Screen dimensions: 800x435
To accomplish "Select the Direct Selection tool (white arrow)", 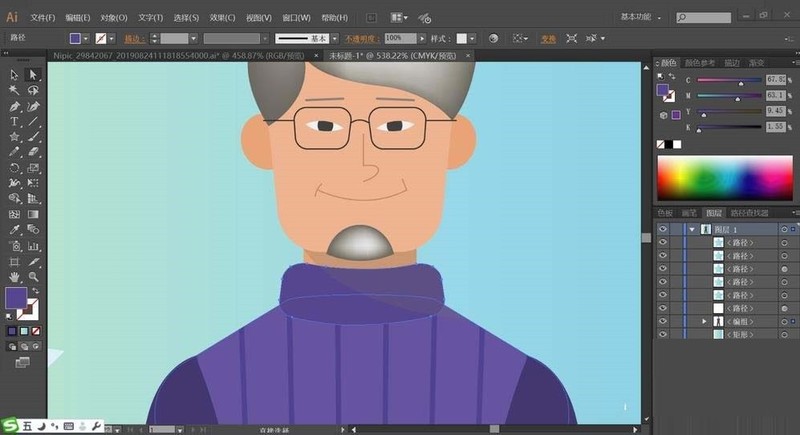I will [x=33, y=74].
